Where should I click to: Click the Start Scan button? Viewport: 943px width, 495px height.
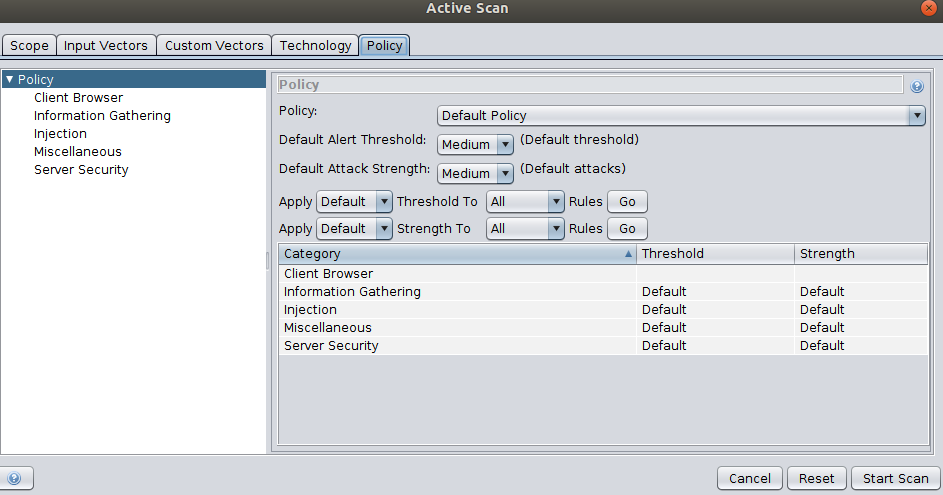pyautogui.click(x=895, y=478)
